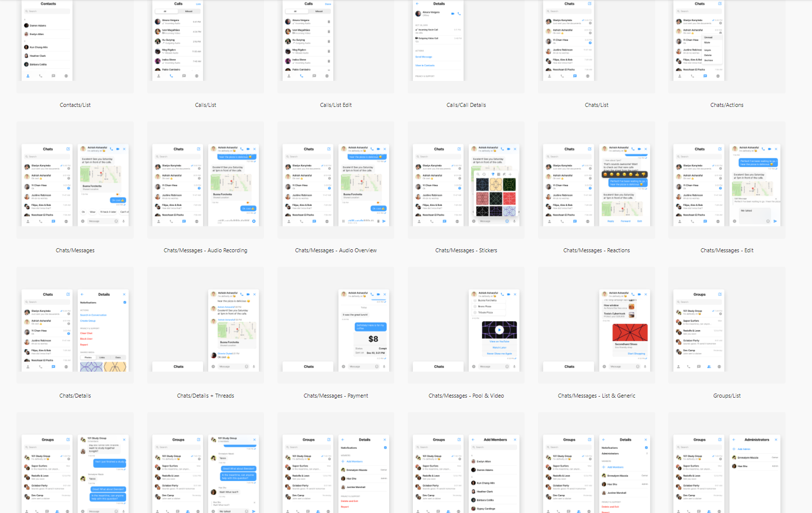The width and height of the screenshot is (812, 513).
Task: Choose Archive in the Chats/Actions menu
Action: tap(708, 60)
